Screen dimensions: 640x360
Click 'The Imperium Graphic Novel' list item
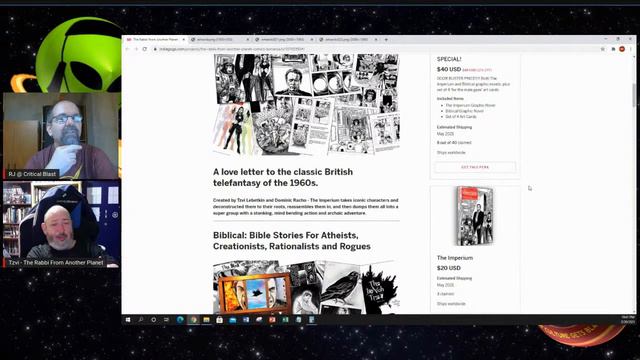coord(470,105)
